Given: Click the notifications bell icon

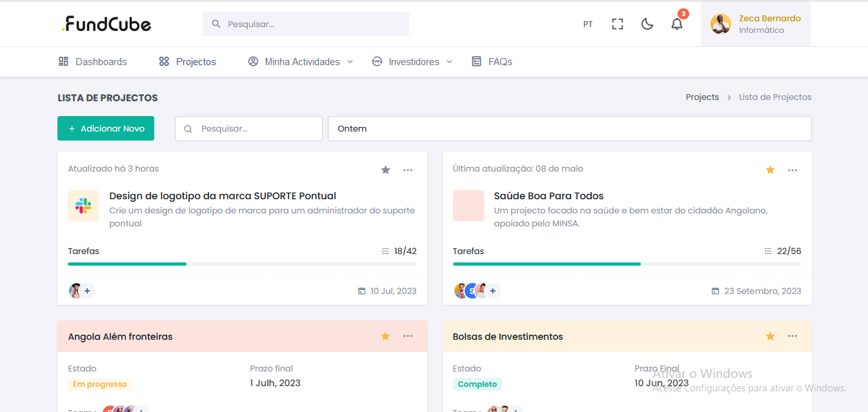Looking at the screenshot, I should click(x=676, y=25).
